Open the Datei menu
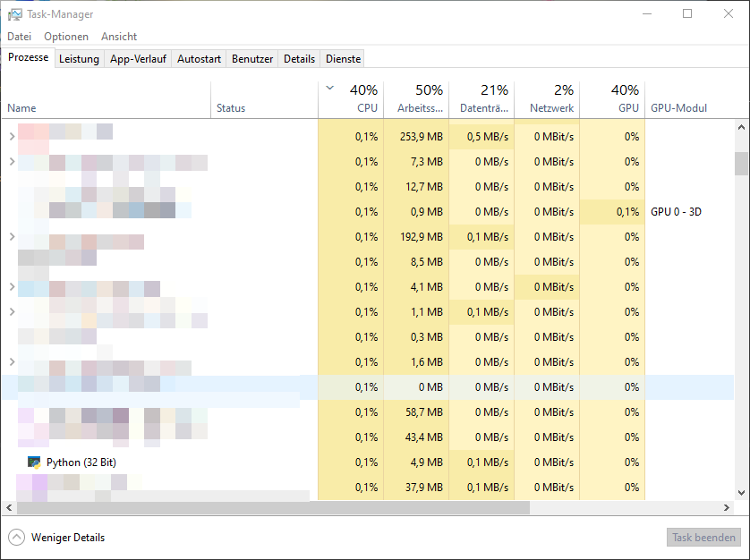The width and height of the screenshot is (750, 560). pyautogui.click(x=19, y=37)
